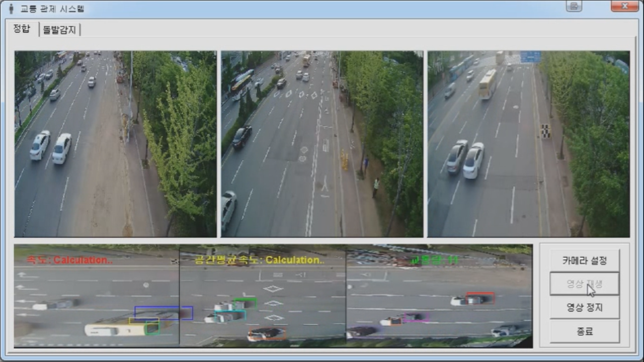Click the blue tracking box in the panorama
Screen dimensions: 644x362
click(164, 313)
